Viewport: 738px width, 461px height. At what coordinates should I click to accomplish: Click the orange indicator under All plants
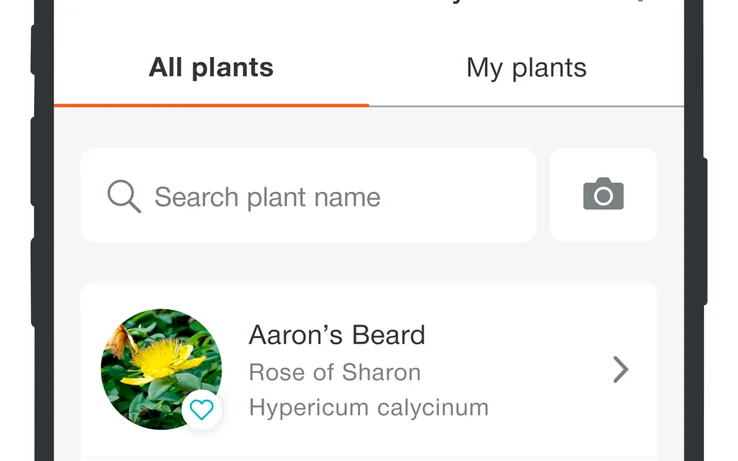[x=211, y=104]
